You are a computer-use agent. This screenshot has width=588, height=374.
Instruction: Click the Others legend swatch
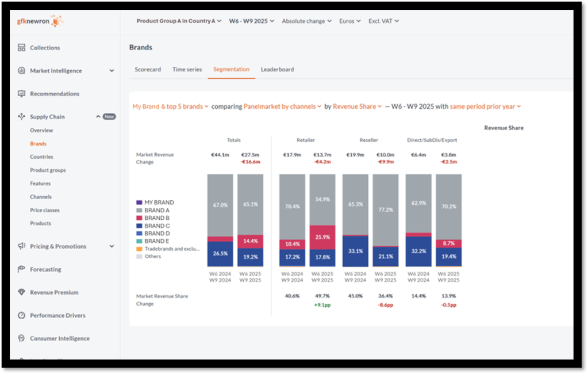click(x=139, y=257)
